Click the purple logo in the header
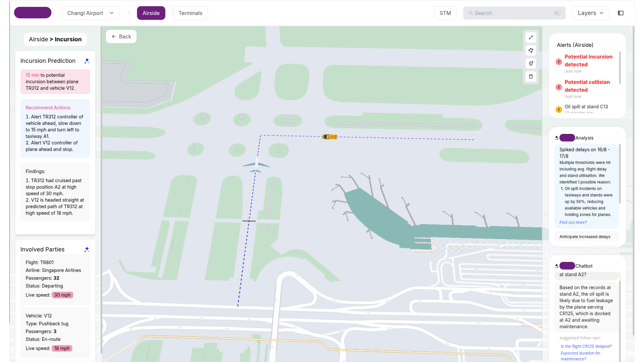644x362 pixels. click(33, 13)
